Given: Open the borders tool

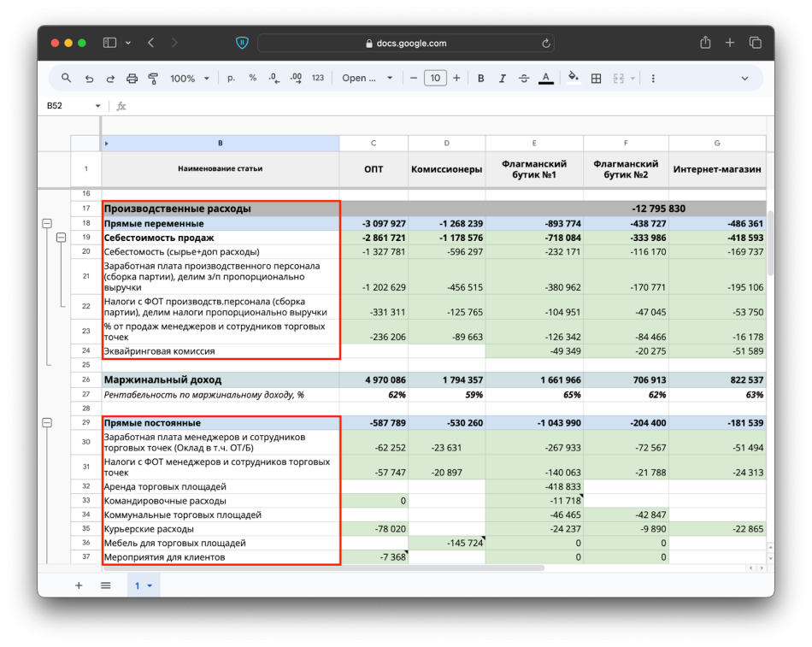Looking at the screenshot, I should (596, 78).
